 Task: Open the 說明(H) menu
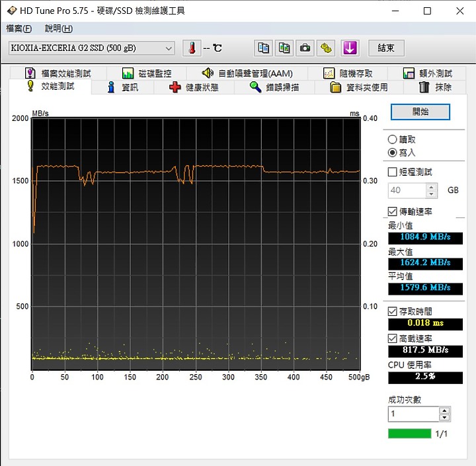(59, 28)
